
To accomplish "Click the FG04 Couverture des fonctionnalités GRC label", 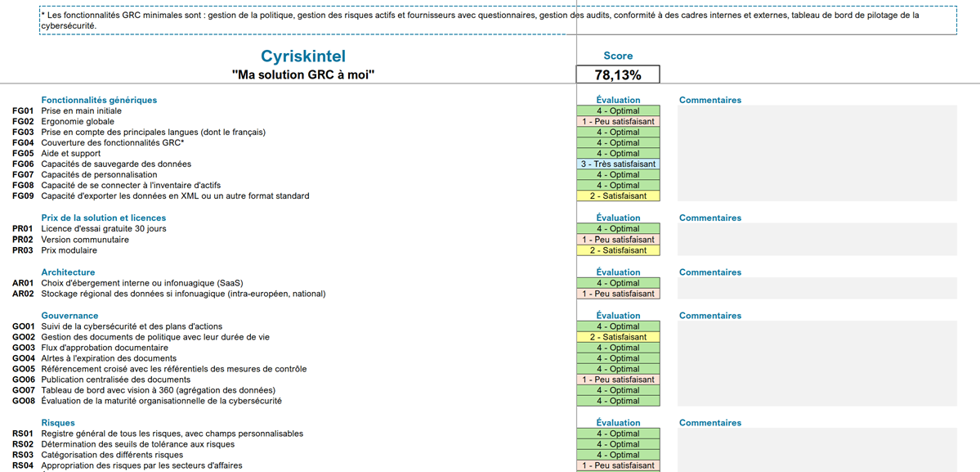I will [x=112, y=143].
